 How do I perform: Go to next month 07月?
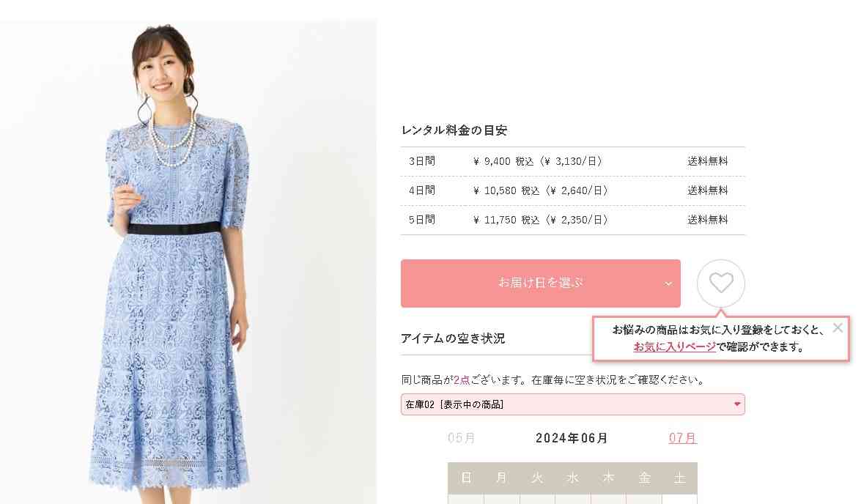click(682, 438)
